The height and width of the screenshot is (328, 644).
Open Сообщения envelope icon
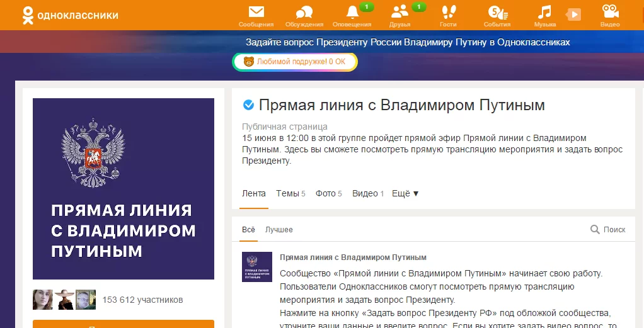256,11
